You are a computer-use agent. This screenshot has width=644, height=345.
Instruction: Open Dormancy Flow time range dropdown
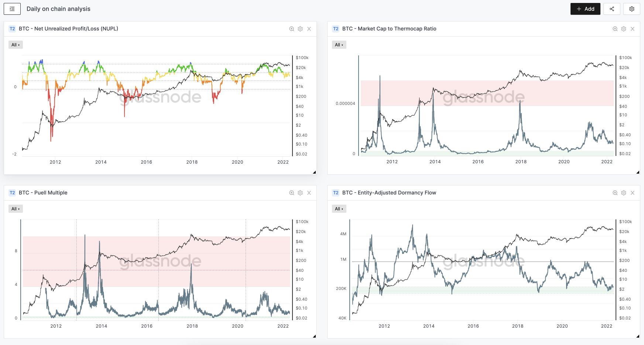339,209
